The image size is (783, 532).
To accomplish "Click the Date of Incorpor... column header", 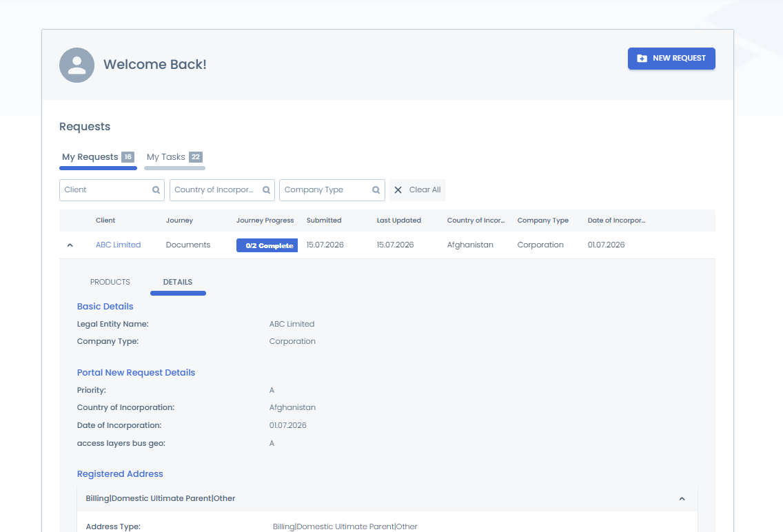I will [x=617, y=221].
